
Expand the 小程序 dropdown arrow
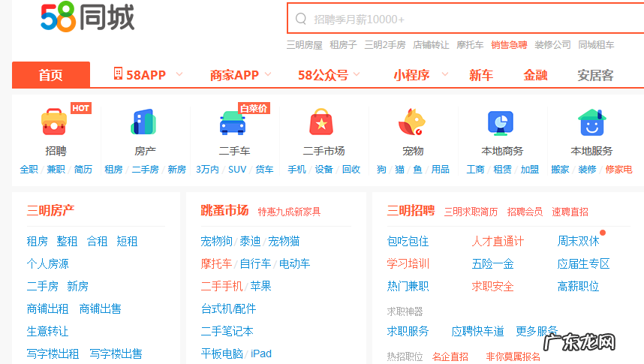445,74
